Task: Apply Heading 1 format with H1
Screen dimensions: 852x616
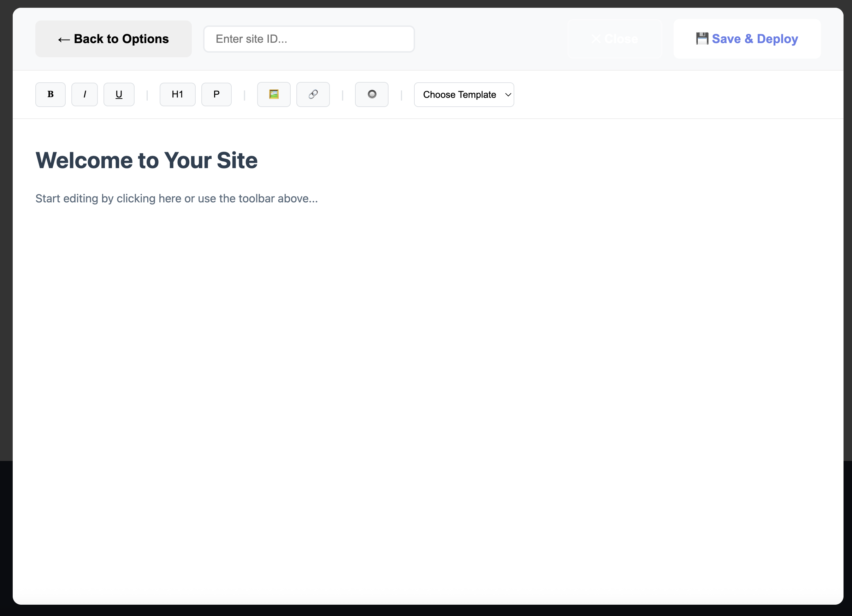Action: (177, 94)
